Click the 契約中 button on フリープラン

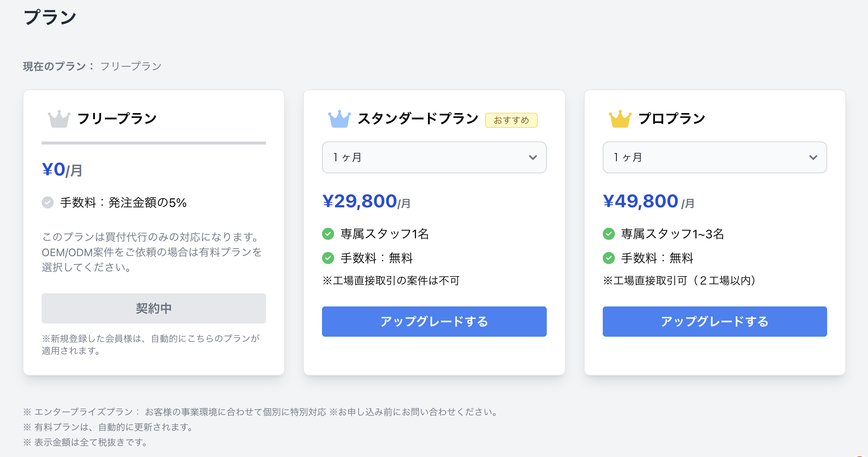pyautogui.click(x=154, y=308)
